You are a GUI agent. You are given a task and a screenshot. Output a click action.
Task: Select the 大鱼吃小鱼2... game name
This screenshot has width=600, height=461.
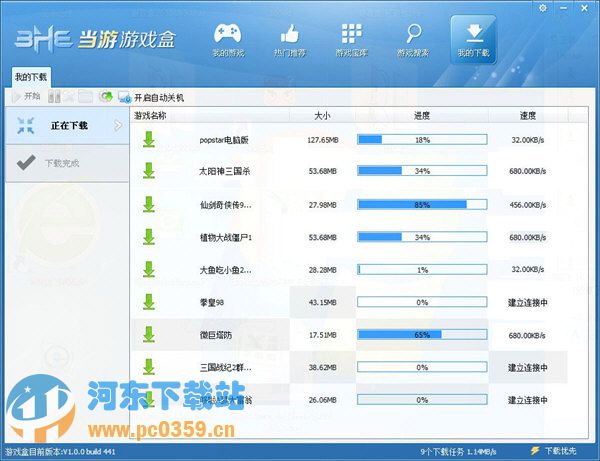point(225,270)
